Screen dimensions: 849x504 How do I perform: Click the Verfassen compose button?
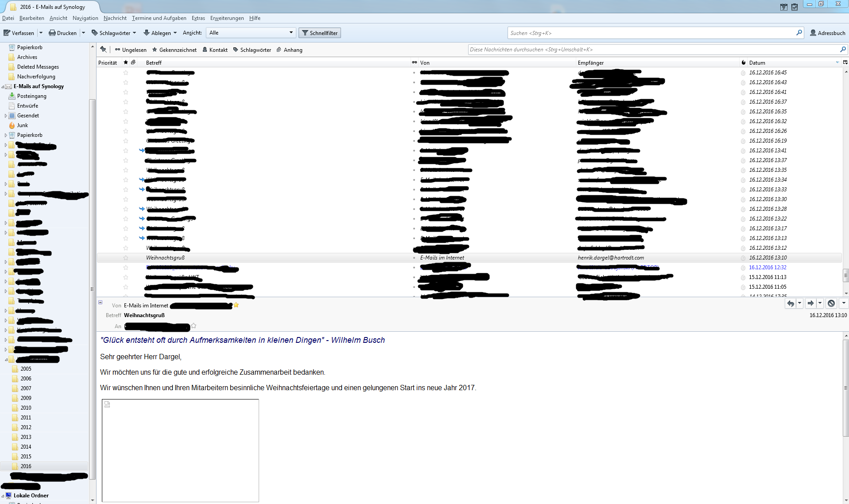click(19, 33)
